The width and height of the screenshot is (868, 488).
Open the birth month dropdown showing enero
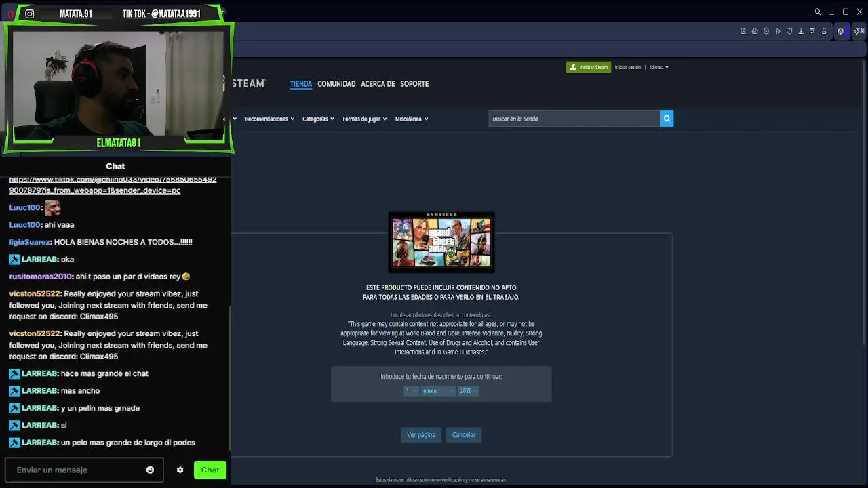(x=438, y=391)
